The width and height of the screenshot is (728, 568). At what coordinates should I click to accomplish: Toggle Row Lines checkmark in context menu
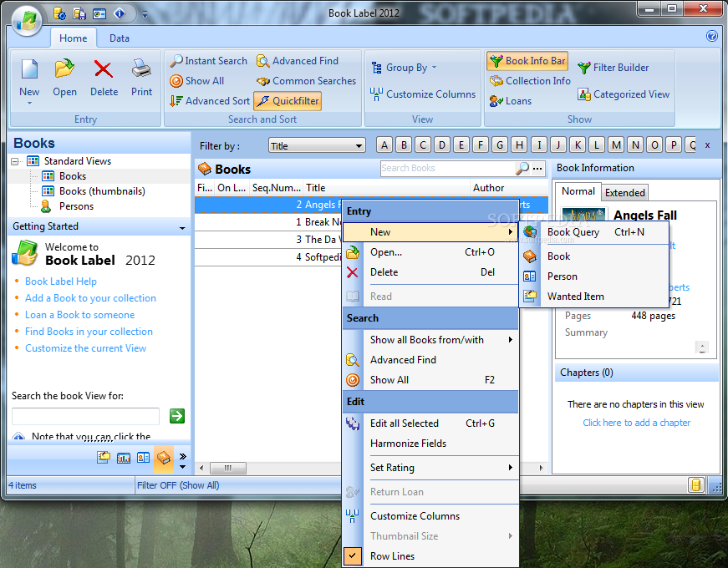353,556
